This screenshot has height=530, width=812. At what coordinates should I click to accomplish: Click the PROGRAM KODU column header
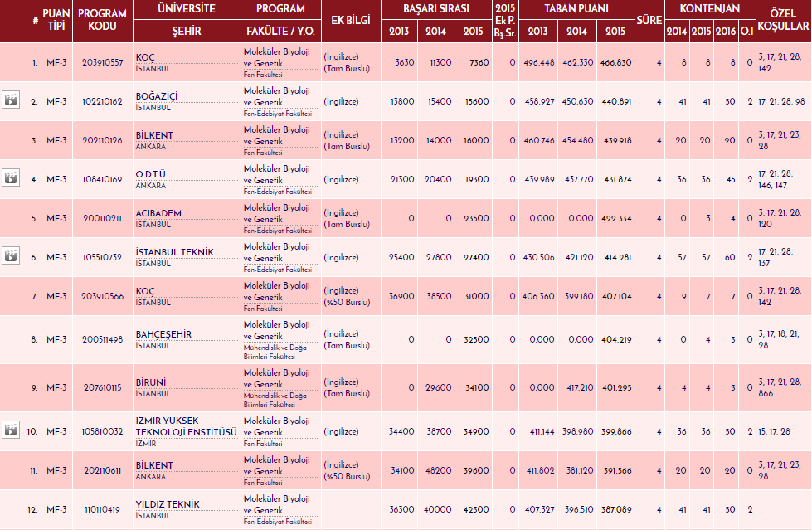102,20
